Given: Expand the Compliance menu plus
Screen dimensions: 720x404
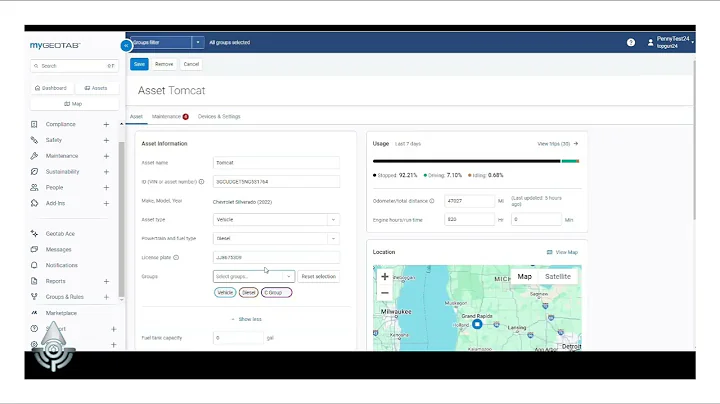Looking at the screenshot, I should pos(106,124).
